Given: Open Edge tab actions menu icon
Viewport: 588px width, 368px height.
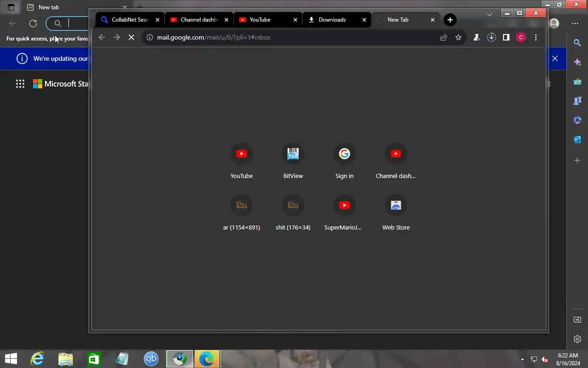Looking at the screenshot, I should tap(11, 7).
